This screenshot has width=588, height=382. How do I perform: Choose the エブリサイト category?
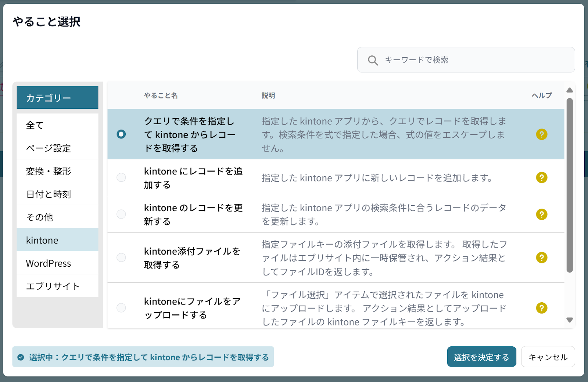(x=57, y=286)
